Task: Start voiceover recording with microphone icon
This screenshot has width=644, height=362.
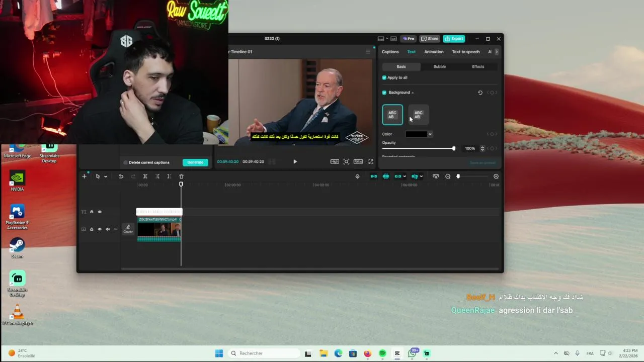Action: (357, 176)
